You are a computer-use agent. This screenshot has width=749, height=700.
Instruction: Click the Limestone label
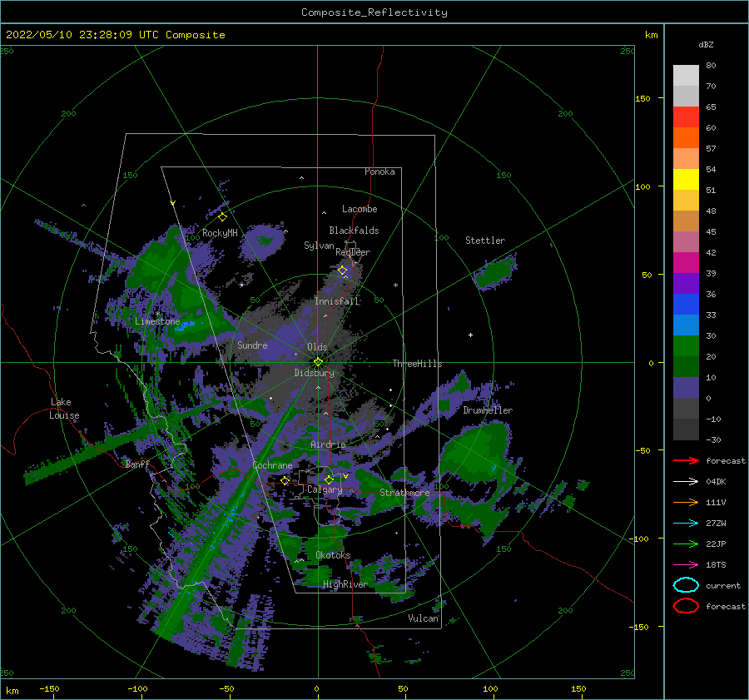[157, 321]
